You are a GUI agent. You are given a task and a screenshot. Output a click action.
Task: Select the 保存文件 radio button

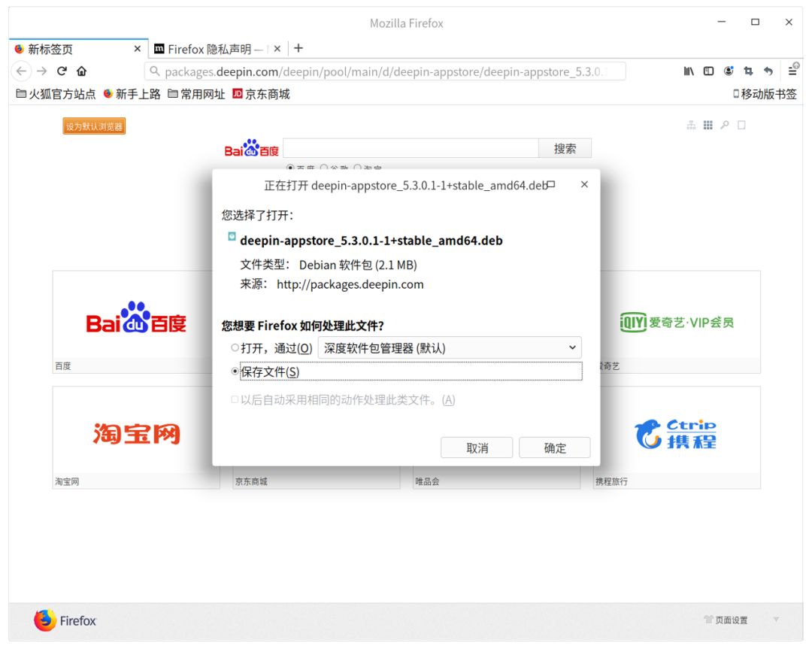(x=235, y=371)
